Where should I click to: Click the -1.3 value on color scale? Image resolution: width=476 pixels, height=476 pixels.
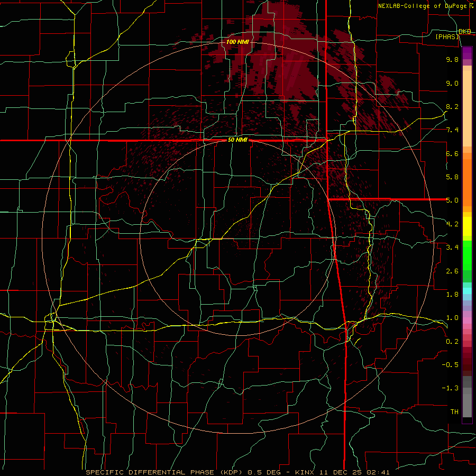coord(450,388)
